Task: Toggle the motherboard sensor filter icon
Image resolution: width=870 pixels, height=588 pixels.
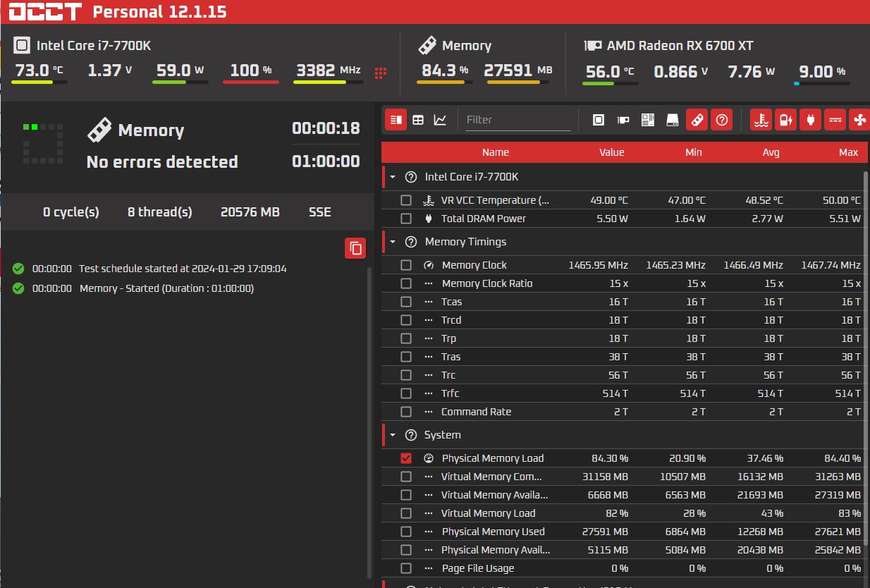Action: tap(647, 120)
